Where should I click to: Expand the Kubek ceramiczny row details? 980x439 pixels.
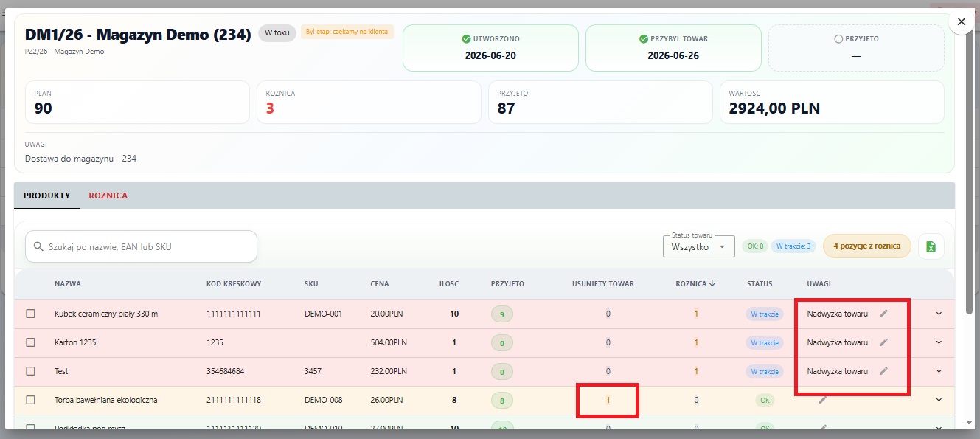[939, 314]
